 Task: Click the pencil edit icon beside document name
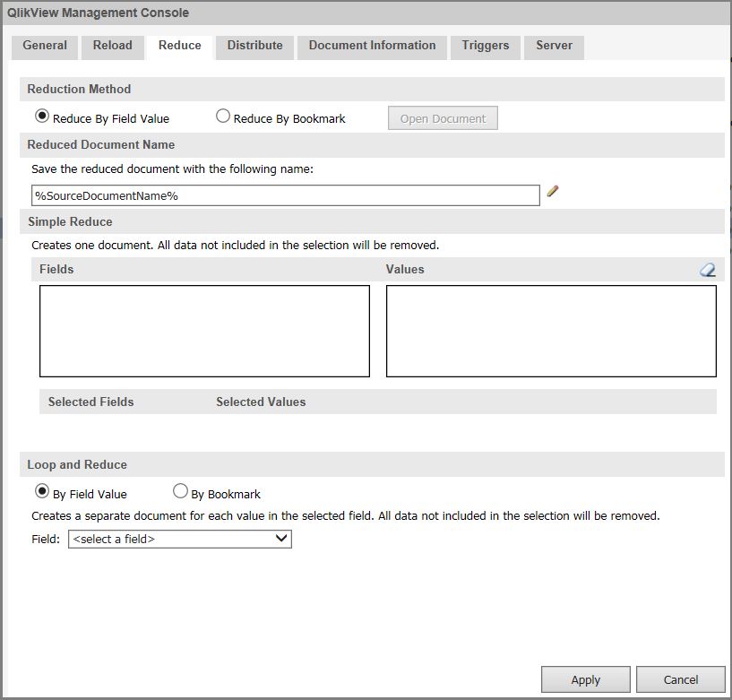click(553, 191)
